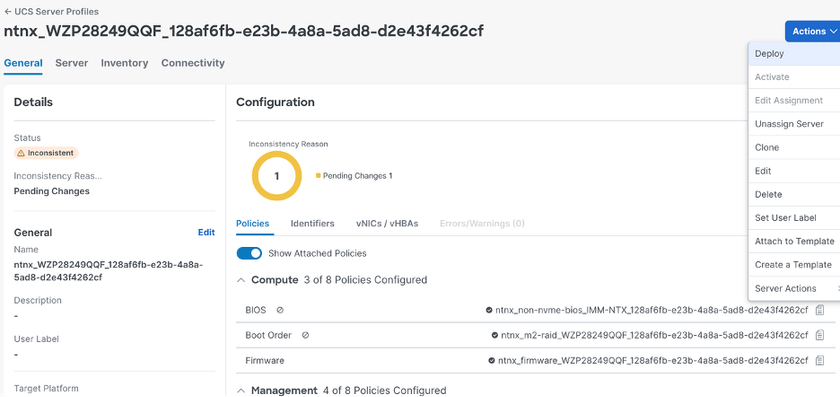Open ntnx_m2-raid boot order policy link
840x397 pixels.
654,335
